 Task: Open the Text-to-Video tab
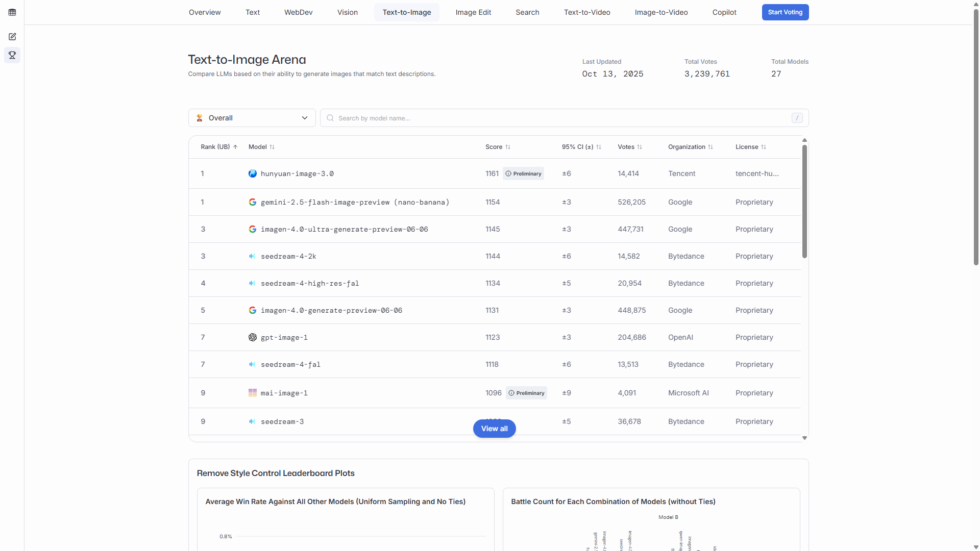(587, 12)
